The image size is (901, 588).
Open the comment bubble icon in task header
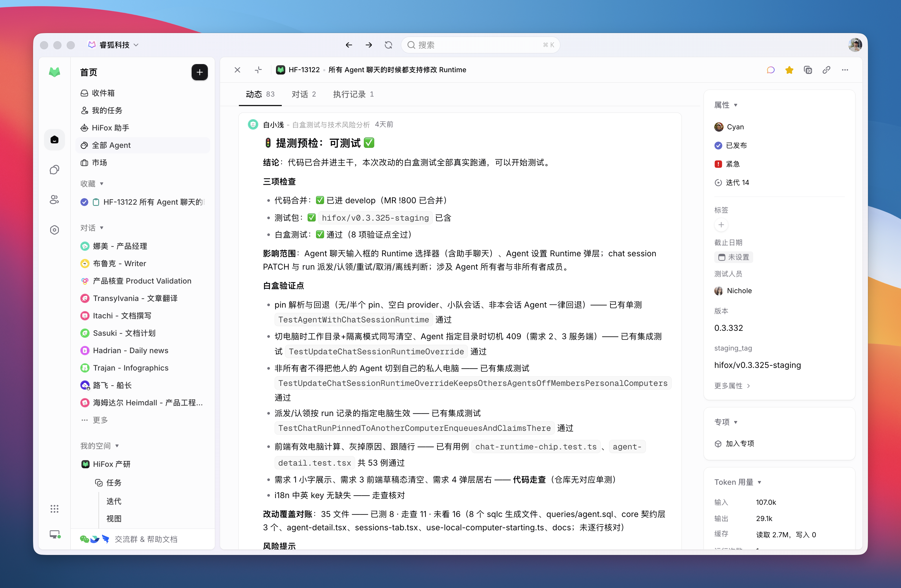(770, 70)
